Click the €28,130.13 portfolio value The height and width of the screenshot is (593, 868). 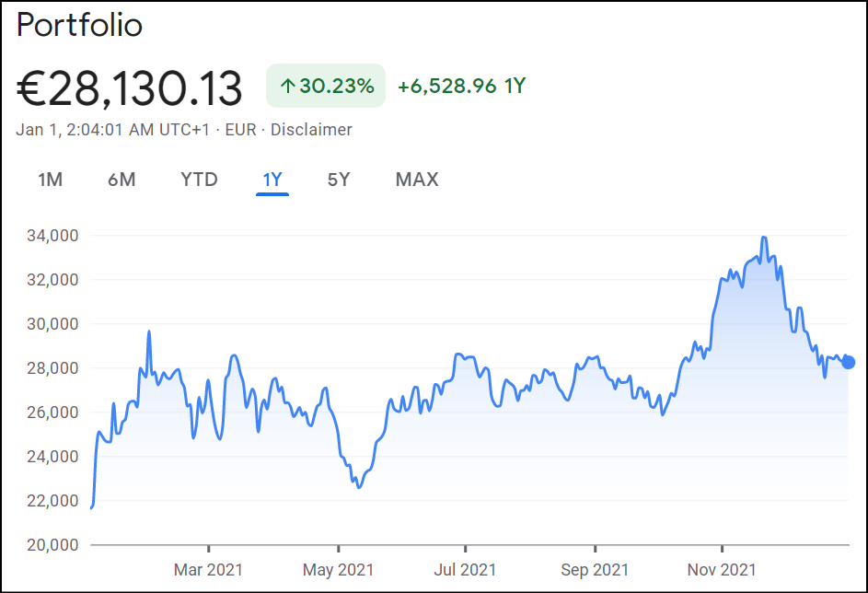(130, 88)
